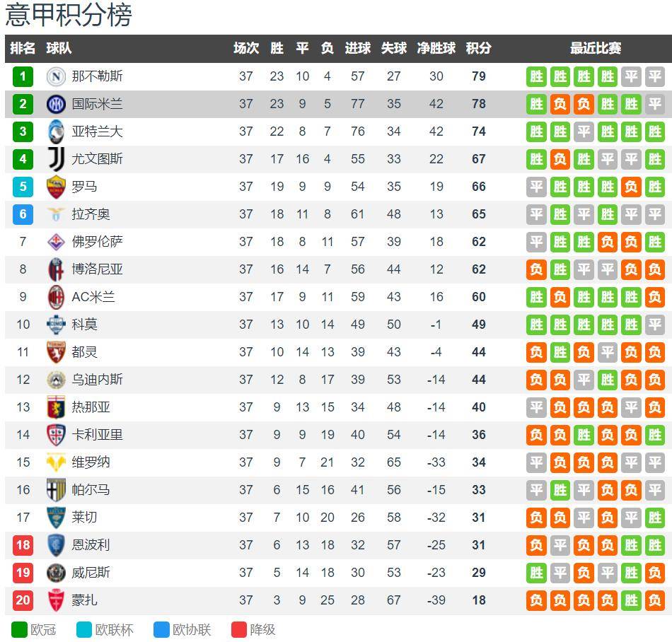Click the Atalanta (亚特兰大) team badge
Viewport: 672px width, 642px height.
tap(56, 132)
